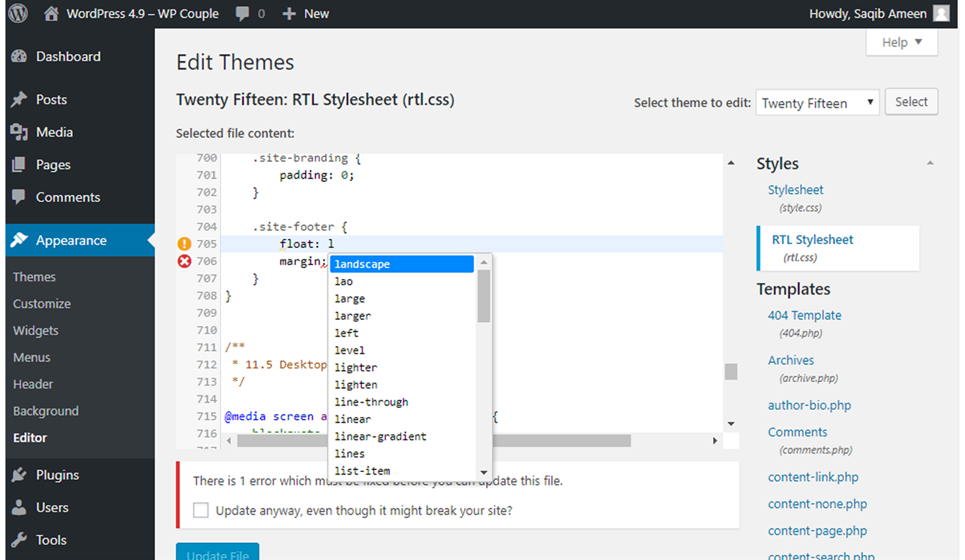Click the Pages icon in sidebar
965x560 pixels.
[19, 164]
